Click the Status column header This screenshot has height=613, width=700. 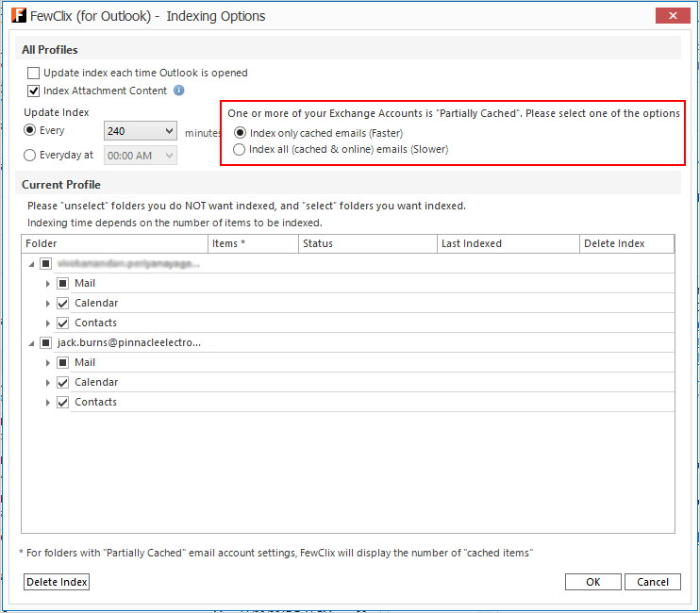pyautogui.click(x=368, y=243)
